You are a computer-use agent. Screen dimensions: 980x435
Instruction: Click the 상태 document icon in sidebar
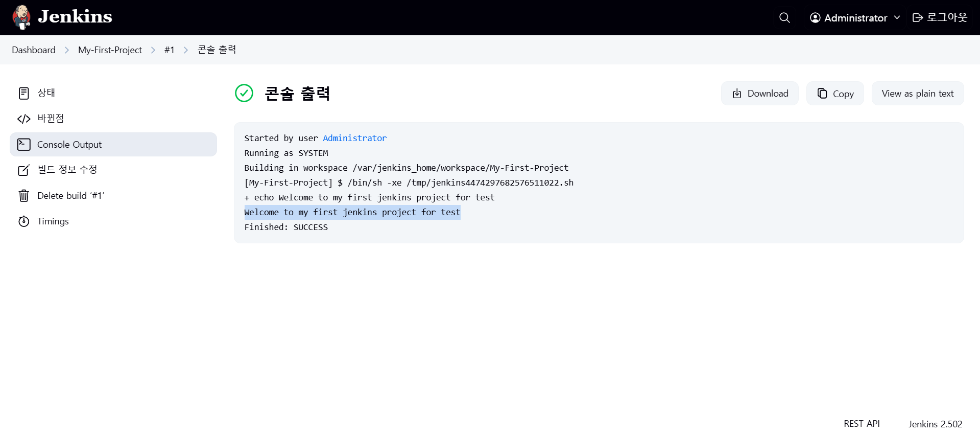[24, 93]
